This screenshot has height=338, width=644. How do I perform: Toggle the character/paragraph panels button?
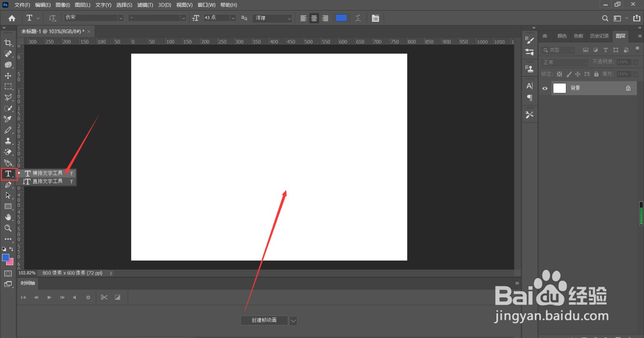(x=376, y=18)
